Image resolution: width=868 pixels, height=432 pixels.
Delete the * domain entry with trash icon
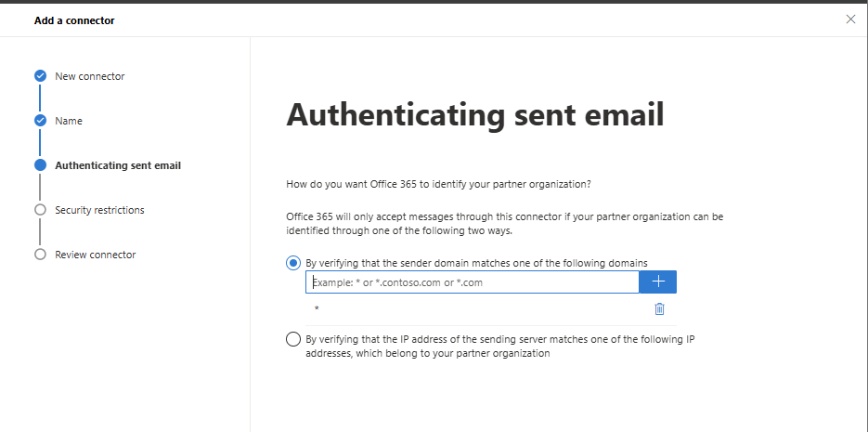pyautogui.click(x=659, y=308)
